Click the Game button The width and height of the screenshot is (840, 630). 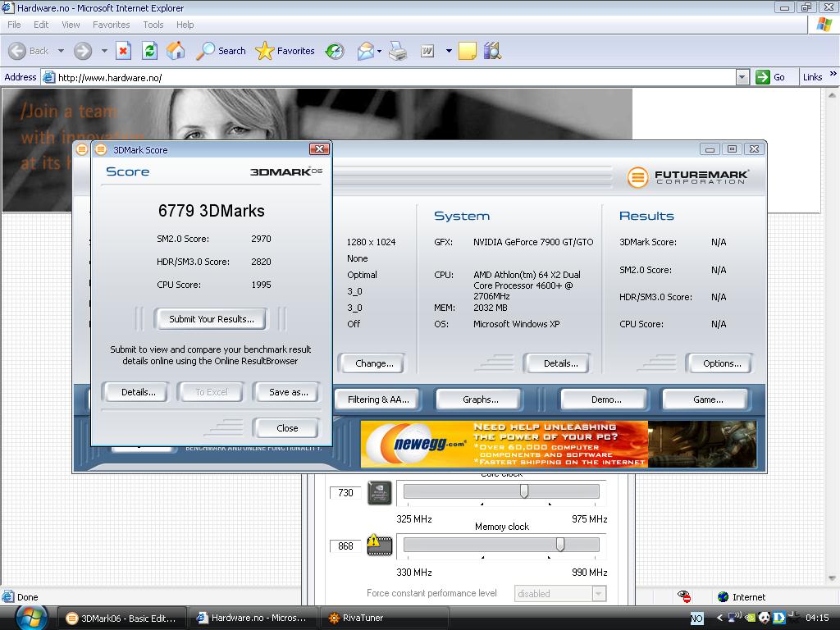[708, 399]
